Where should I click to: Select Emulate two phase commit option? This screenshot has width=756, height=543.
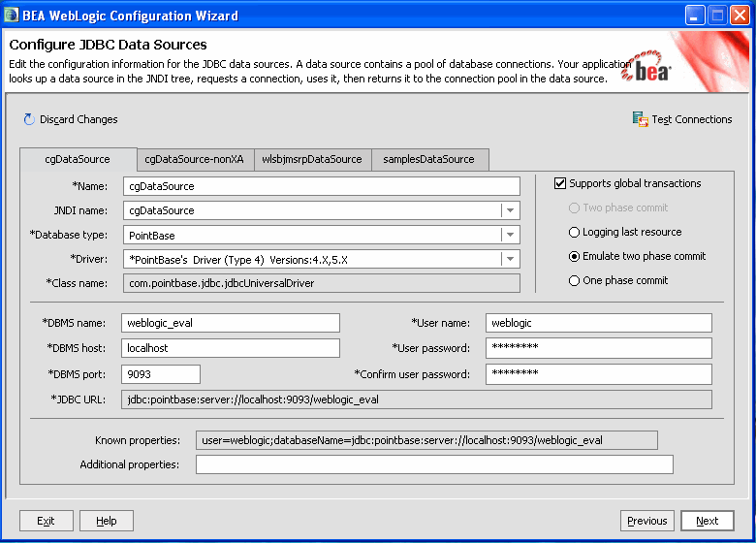pyautogui.click(x=574, y=257)
